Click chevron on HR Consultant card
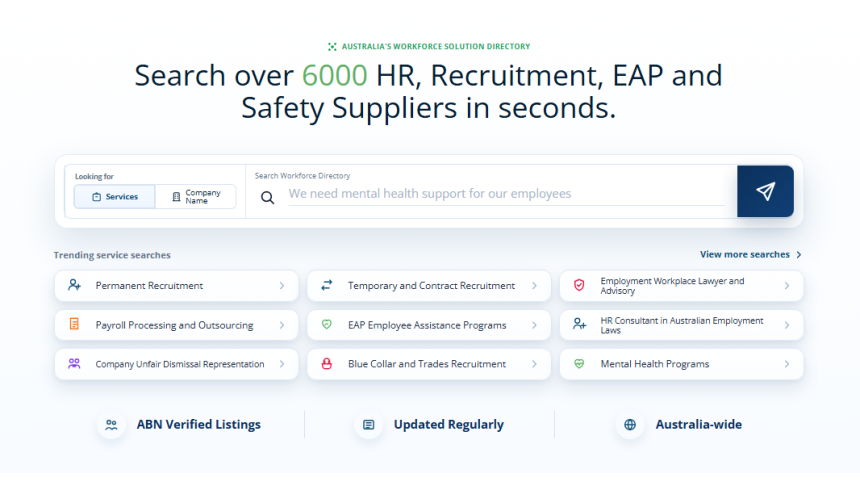860x486 pixels. (787, 325)
